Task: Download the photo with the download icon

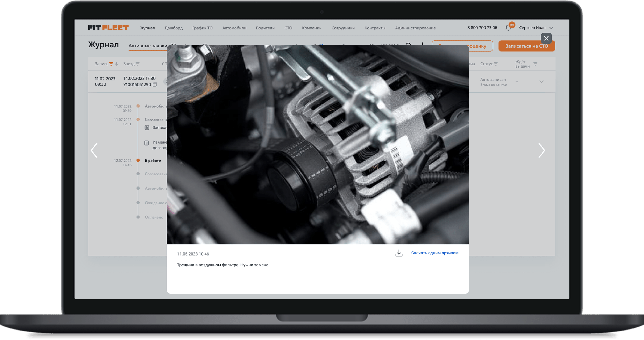Action: coord(399,253)
